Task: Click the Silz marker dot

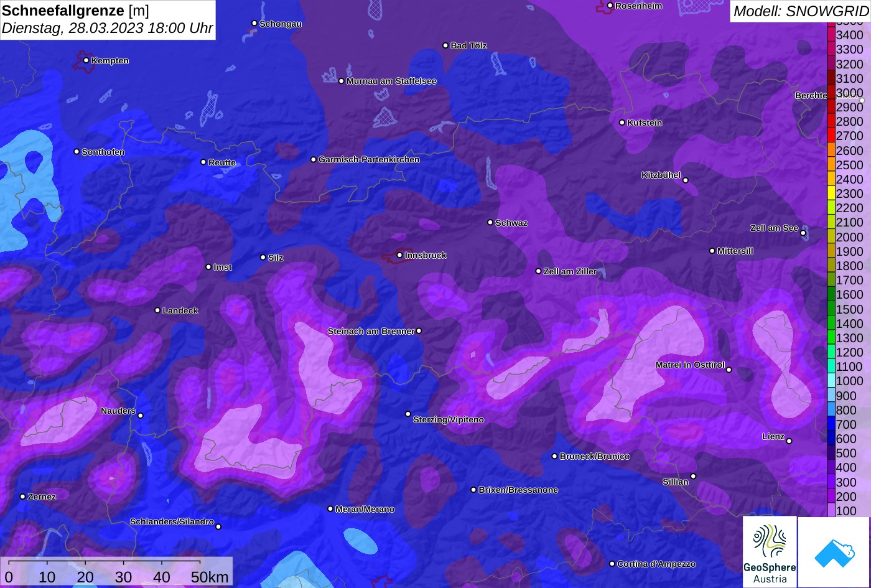Action: (263, 258)
